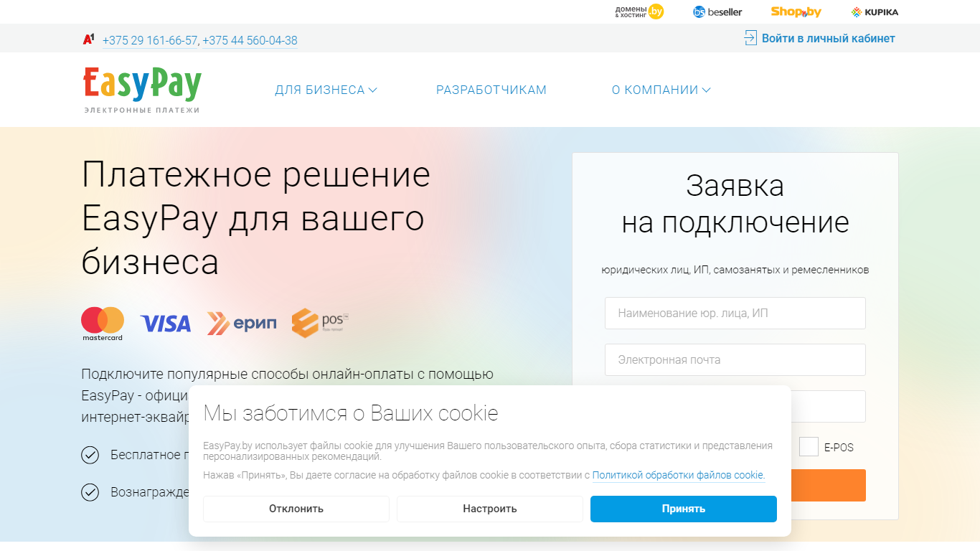Open the Политикой обработки файлов cookie link

(678, 475)
